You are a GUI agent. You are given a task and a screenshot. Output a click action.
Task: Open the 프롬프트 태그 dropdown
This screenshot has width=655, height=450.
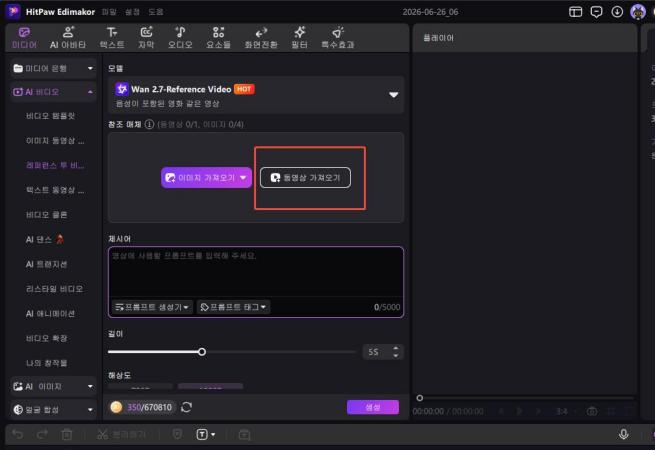[x=233, y=307]
